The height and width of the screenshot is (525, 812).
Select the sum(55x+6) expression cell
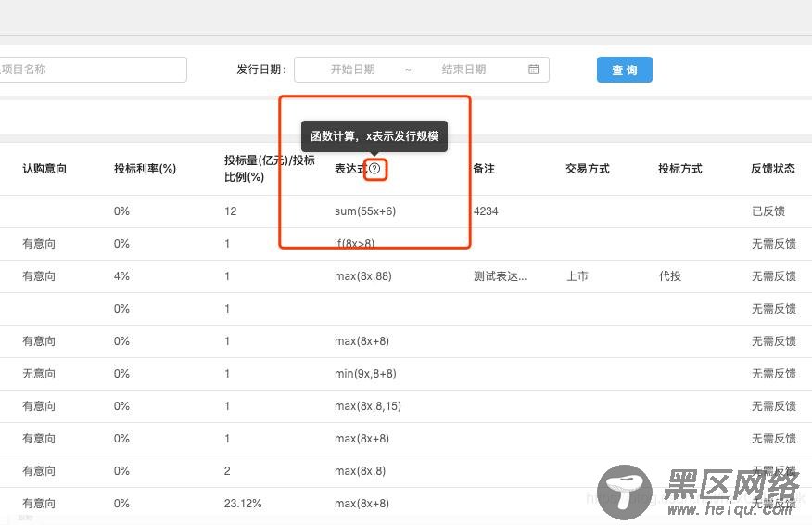pos(365,211)
